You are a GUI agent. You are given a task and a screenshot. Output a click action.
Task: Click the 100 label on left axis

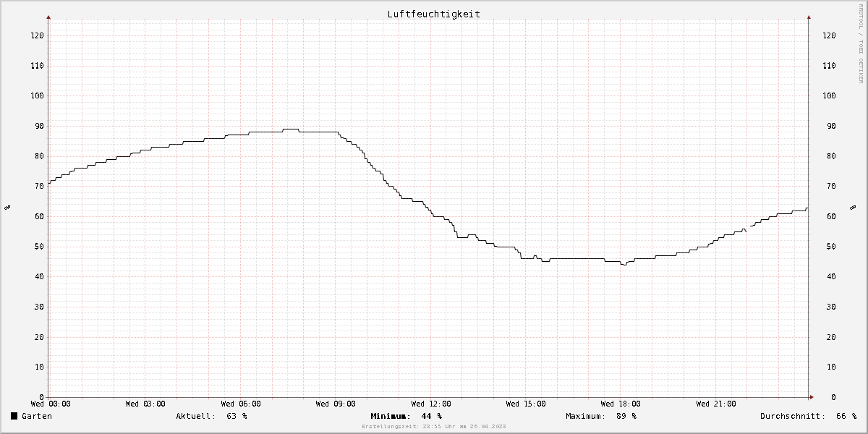point(36,95)
